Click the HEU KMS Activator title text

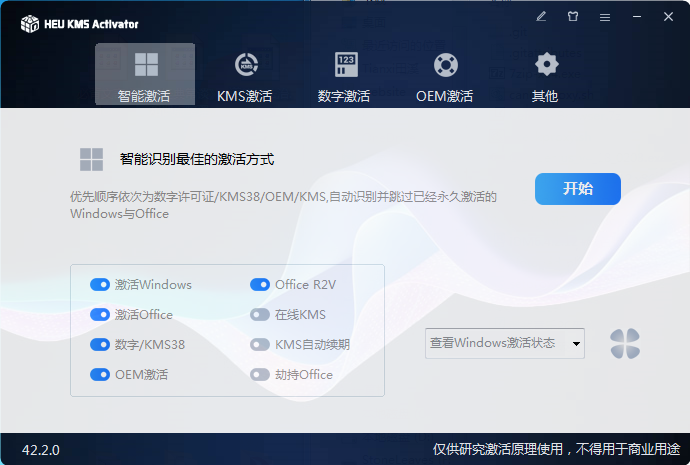coord(92,24)
